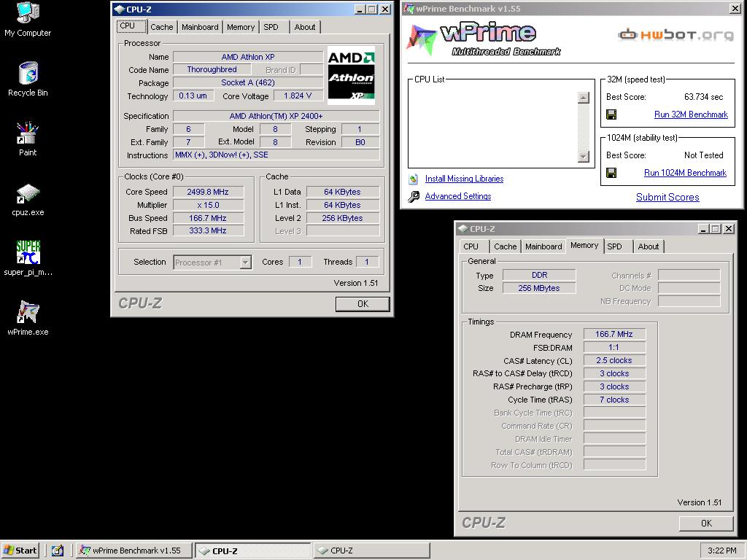Click Install Missing Libraries link
The height and width of the screenshot is (560, 747).
pyautogui.click(x=464, y=179)
